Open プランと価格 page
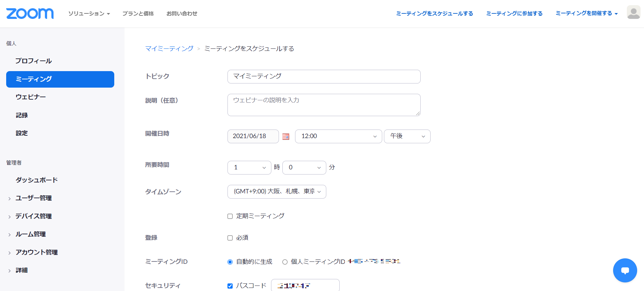The width and height of the screenshot is (644, 291). (x=138, y=13)
